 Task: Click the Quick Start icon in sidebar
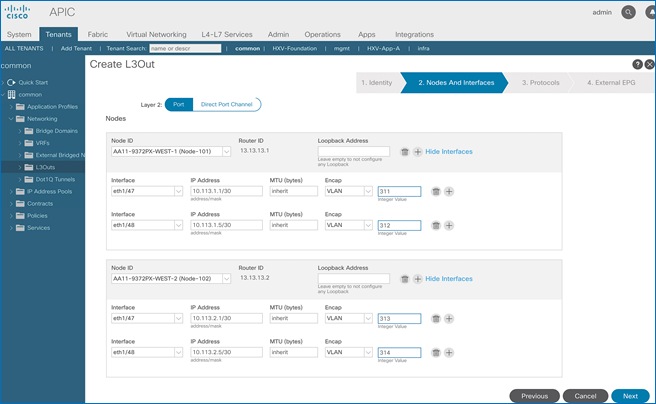[x=11, y=82]
